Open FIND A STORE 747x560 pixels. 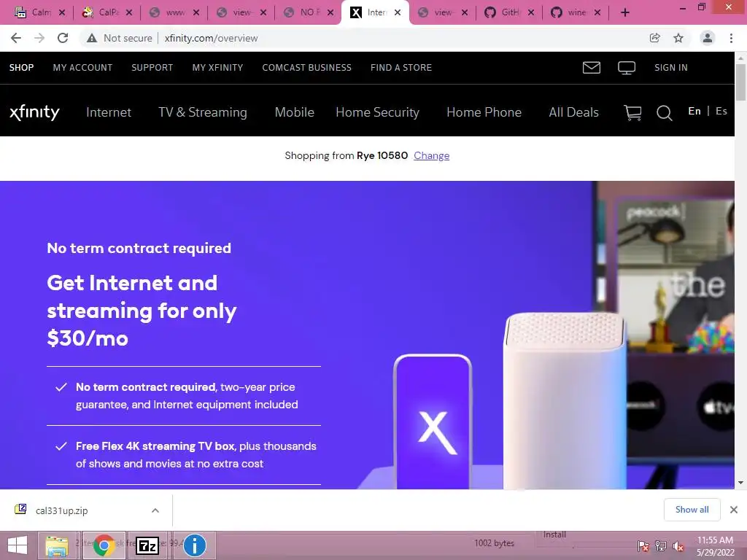[x=401, y=68]
